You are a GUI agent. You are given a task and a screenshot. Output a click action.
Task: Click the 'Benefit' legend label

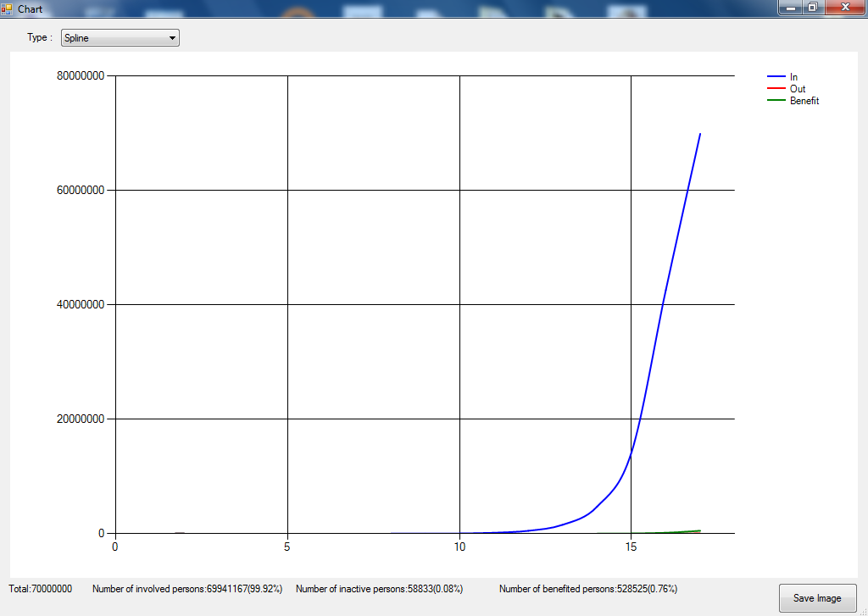click(804, 101)
